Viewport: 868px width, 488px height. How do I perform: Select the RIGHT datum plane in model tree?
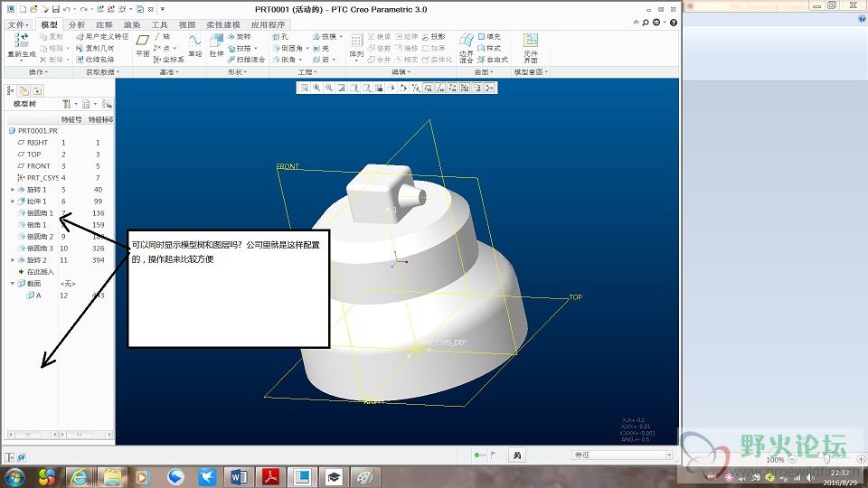click(x=33, y=143)
